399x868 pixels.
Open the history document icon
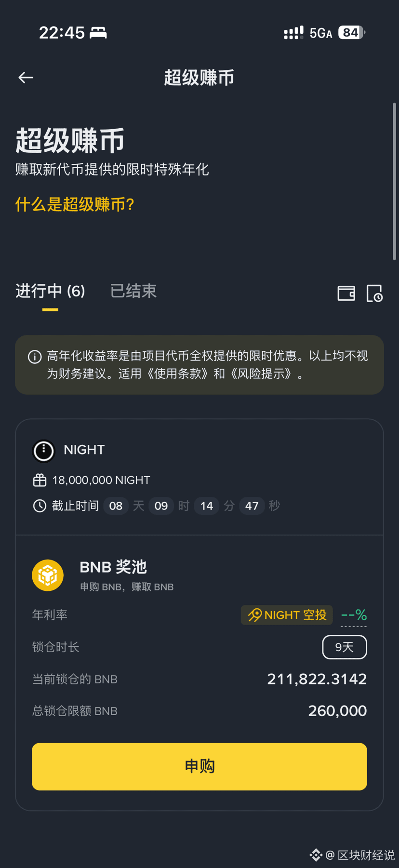[374, 293]
